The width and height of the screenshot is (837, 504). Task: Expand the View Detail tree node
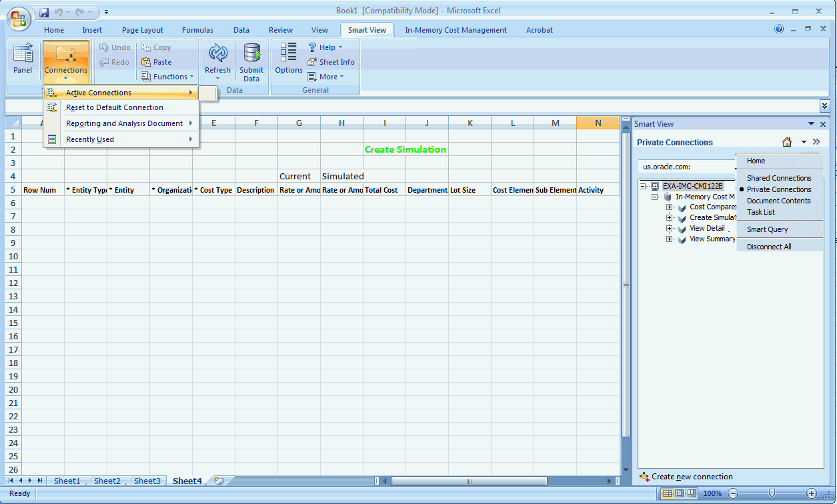pos(670,229)
